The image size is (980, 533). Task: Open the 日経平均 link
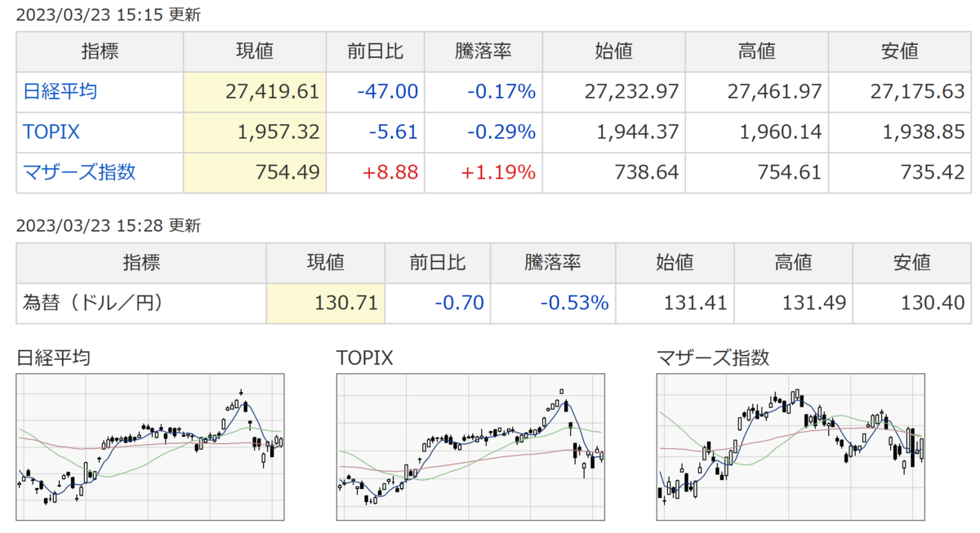tap(60, 91)
